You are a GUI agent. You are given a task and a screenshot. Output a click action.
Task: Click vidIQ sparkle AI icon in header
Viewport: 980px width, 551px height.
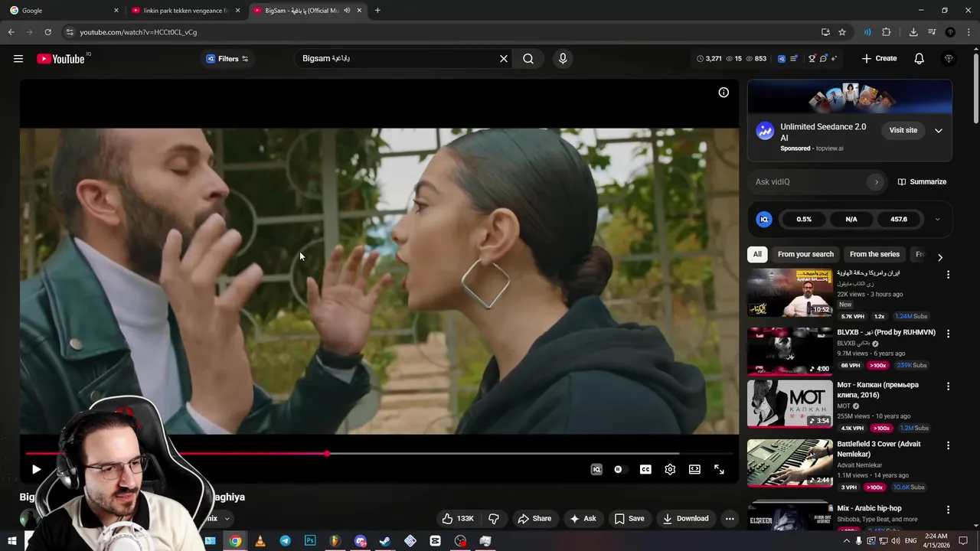coord(834,59)
